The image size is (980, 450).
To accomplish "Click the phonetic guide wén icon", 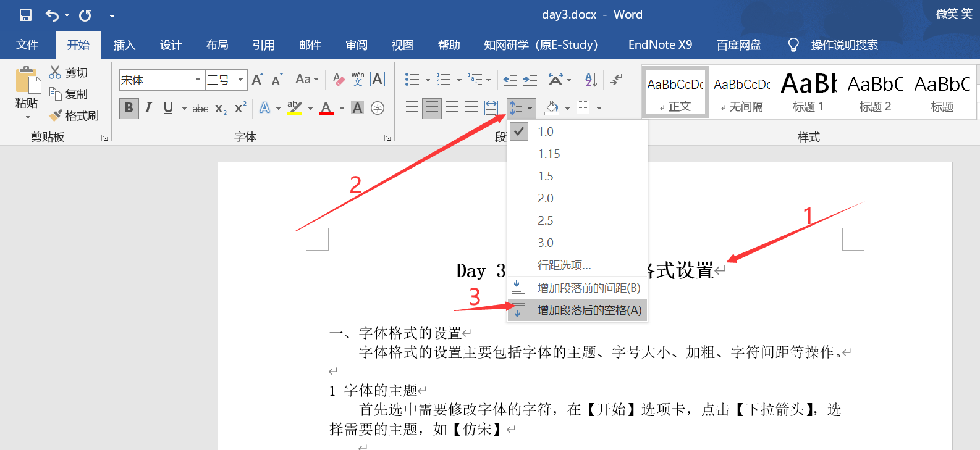I will tap(358, 79).
